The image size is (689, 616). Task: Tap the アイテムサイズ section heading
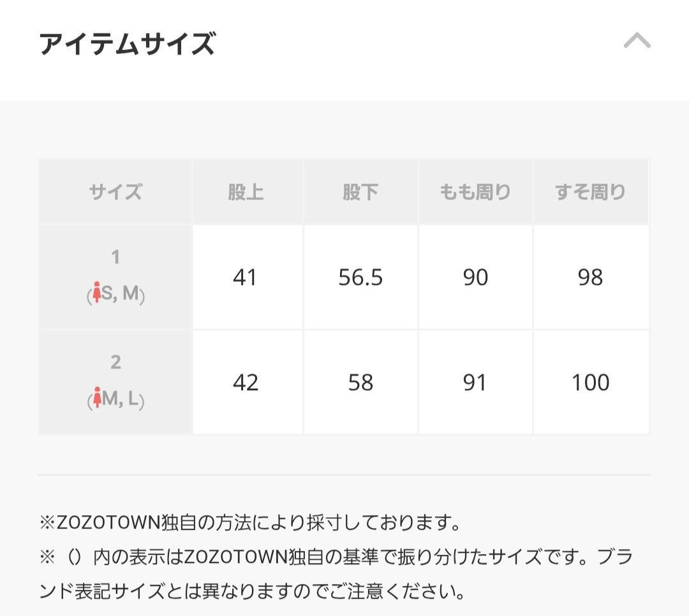(x=127, y=44)
